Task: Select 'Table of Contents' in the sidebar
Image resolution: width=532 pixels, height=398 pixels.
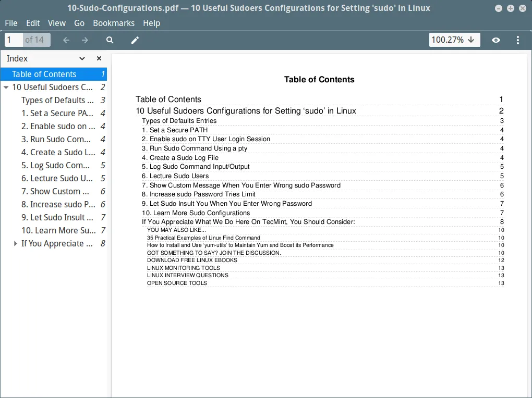Action: pyautogui.click(x=43, y=74)
